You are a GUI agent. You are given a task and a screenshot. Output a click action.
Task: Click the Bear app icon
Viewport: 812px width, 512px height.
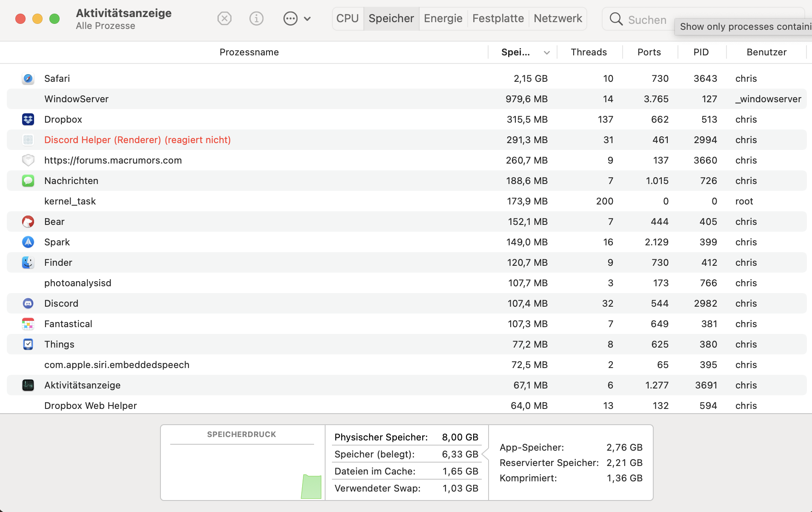coord(28,221)
